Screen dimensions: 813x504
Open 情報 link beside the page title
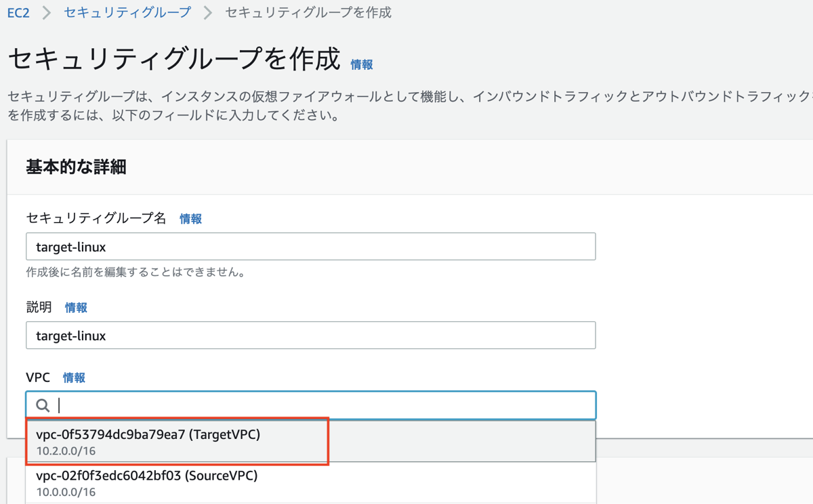[x=362, y=64]
